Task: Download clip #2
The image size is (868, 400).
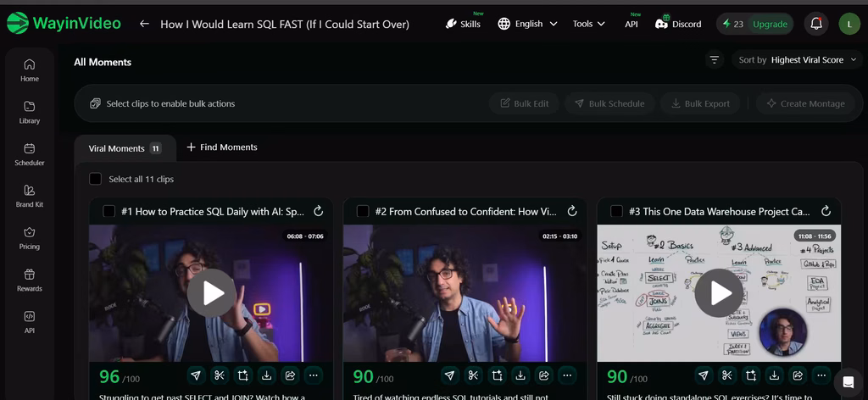Action: [520, 375]
